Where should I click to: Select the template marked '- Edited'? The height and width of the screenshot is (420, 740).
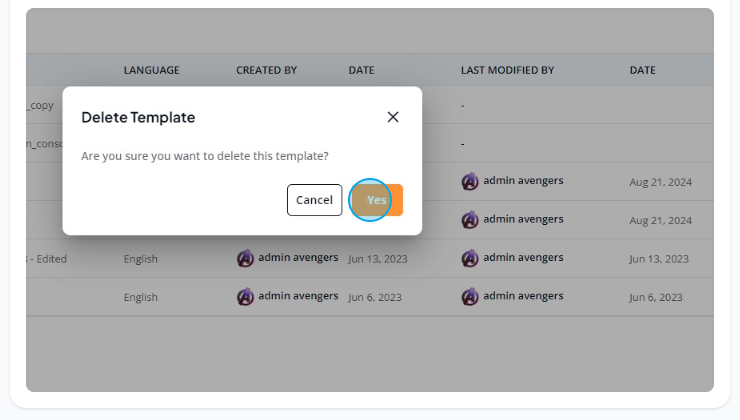click(x=47, y=259)
